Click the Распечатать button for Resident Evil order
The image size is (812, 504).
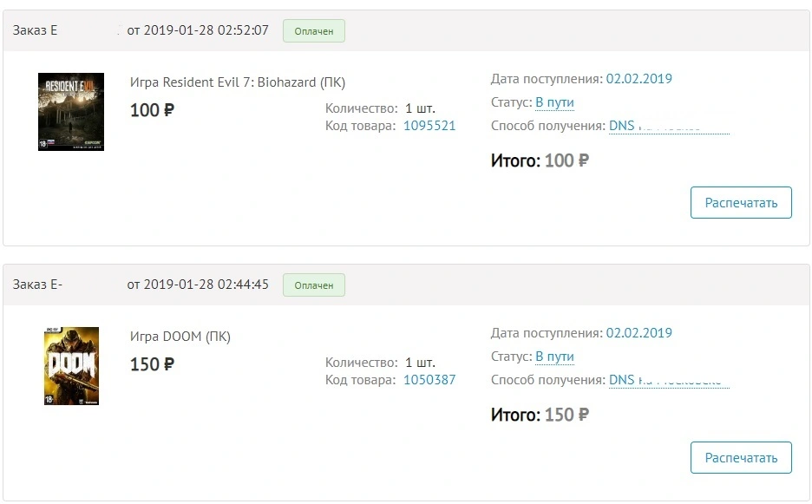tap(741, 202)
